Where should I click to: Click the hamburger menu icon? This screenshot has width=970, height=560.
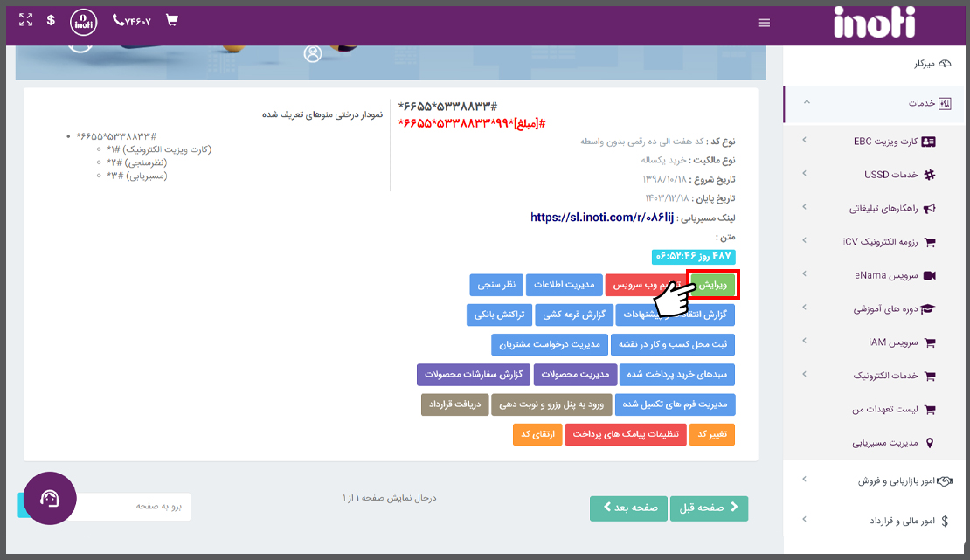pyautogui.click(x=765, y=23)
